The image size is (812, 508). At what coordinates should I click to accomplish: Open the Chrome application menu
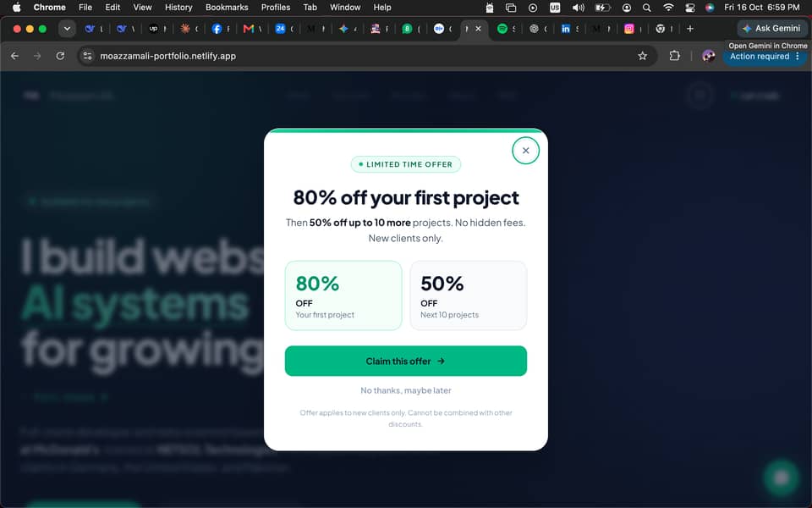click(x=50, y=8)
